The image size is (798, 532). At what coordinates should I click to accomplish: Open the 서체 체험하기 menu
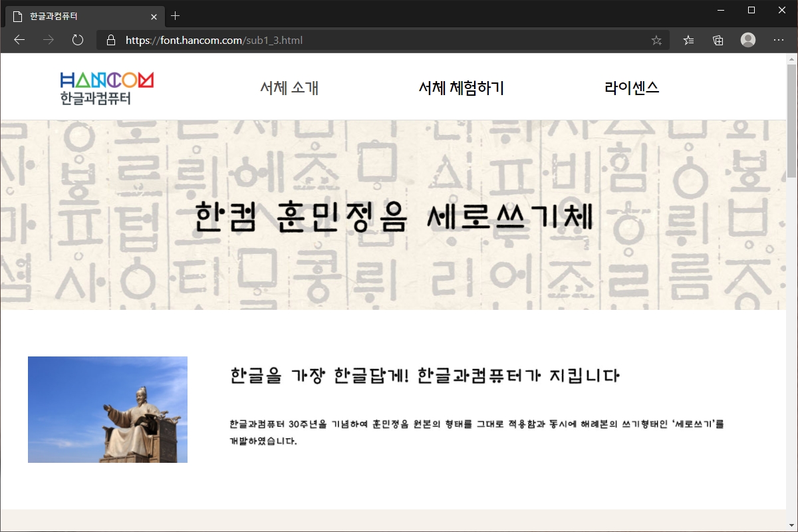(461, 88)
